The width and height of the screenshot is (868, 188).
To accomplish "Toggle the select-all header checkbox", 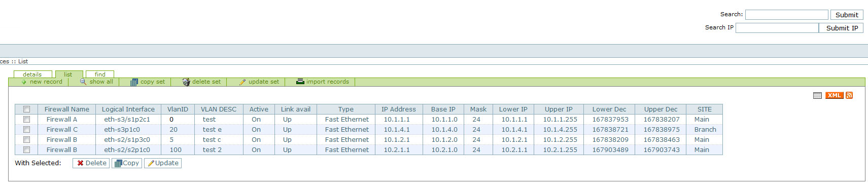I will click(27, 109).
